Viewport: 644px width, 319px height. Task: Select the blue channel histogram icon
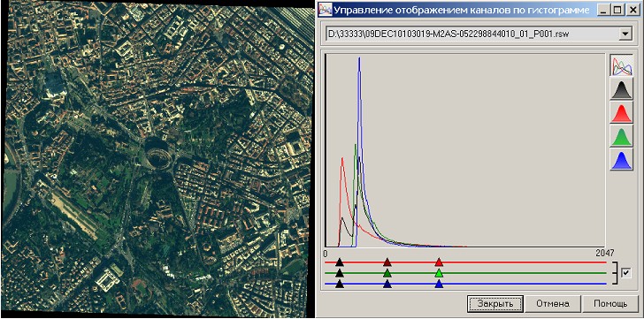click(x=621, y=159)
